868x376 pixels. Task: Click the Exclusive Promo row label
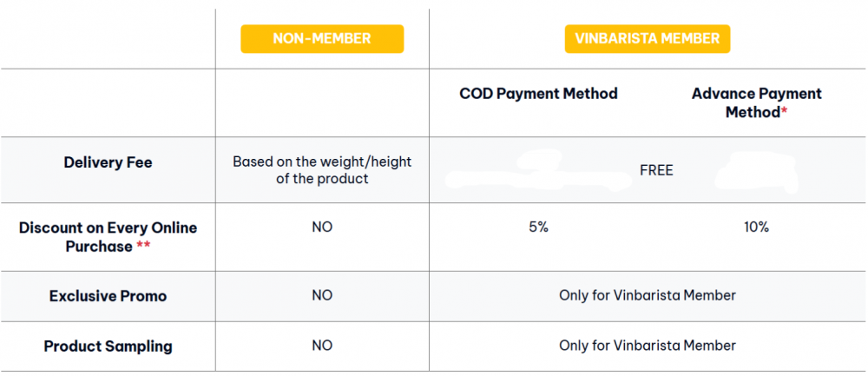[x=108, y=296]
